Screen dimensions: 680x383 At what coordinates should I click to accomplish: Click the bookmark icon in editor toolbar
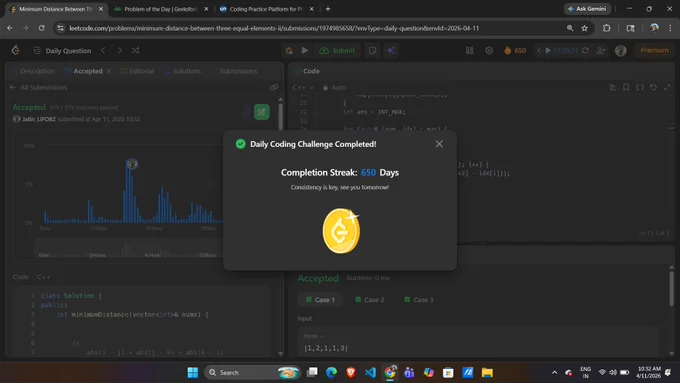(626, 87)
